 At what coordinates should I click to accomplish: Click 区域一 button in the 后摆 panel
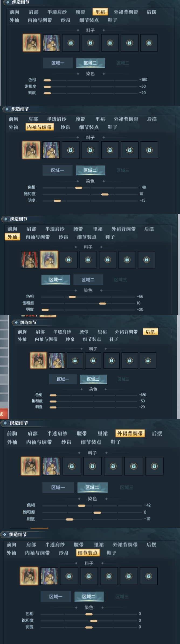[x=63, y=379]
